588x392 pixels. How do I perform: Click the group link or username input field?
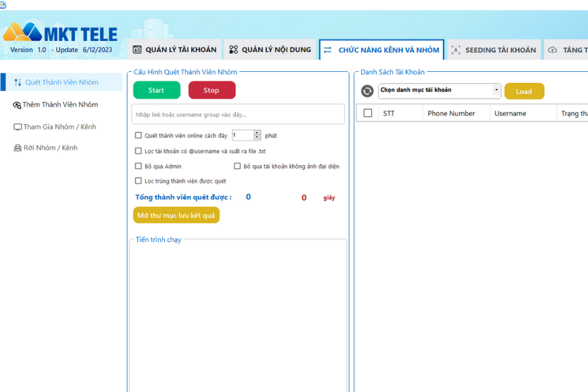[238, 114]
